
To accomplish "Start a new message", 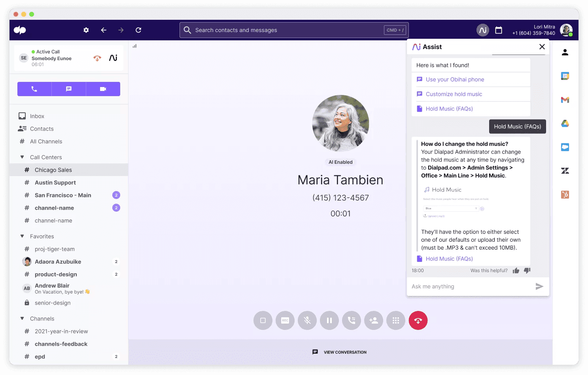I will 69,89.
